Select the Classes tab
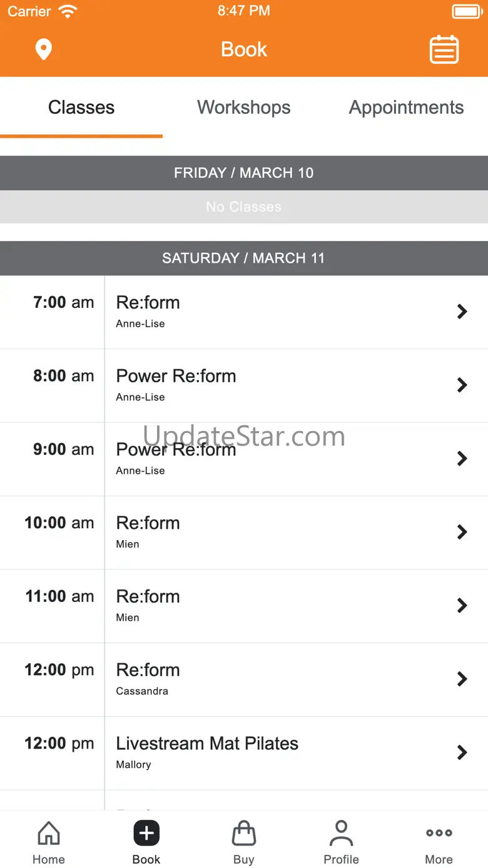 [81, 108]
